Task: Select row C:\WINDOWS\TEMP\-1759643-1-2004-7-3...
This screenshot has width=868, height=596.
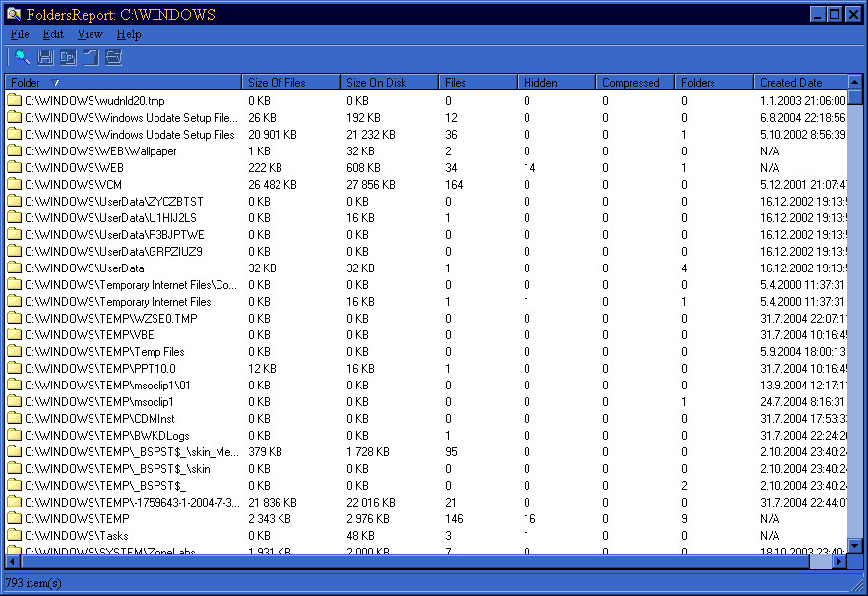Action: point(426,502)
